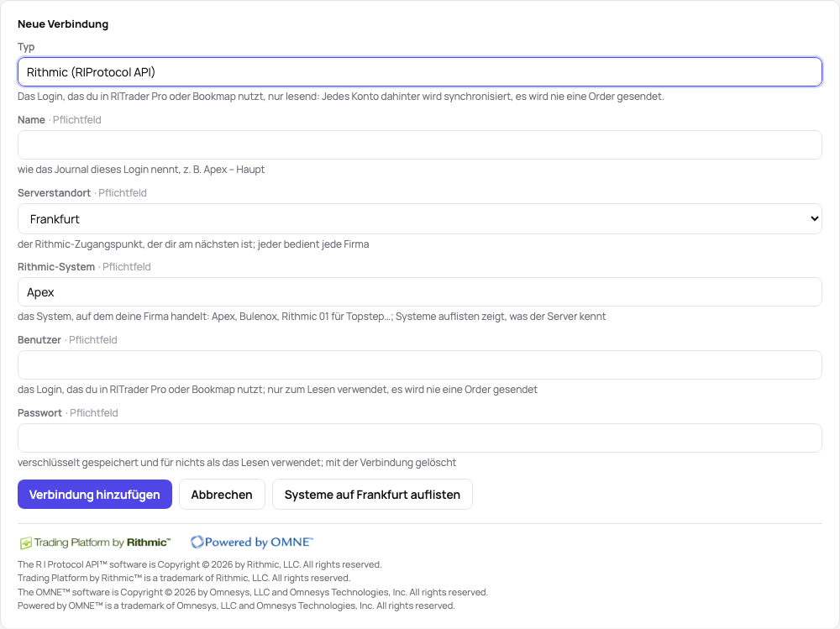
Task: Click the Rithmic-System Pflichtfeld label
Action: pyautogui.click(x=84, y=267)
